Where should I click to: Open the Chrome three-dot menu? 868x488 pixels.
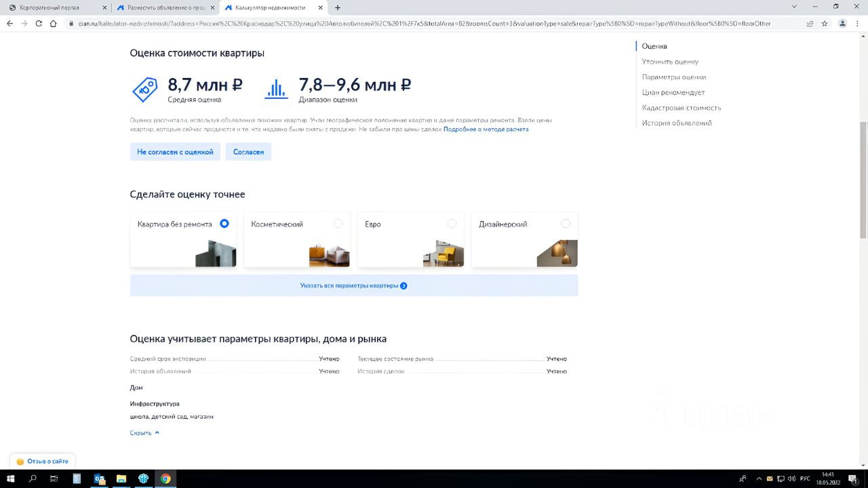[858, 23]
